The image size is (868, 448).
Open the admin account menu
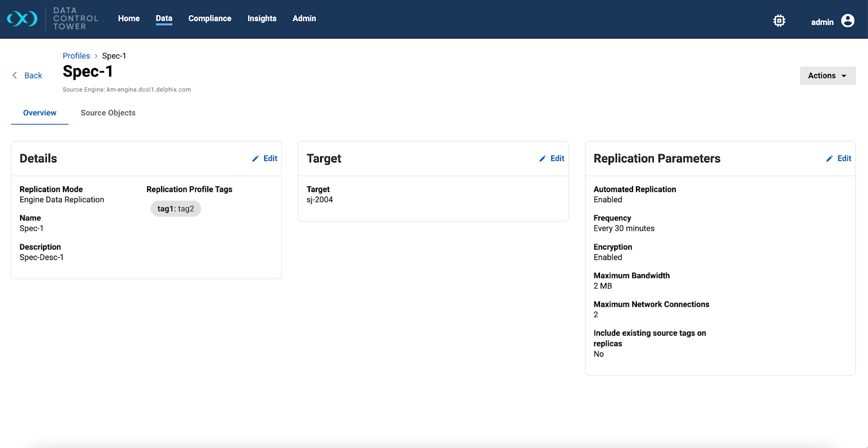click(x=822, y=22)
